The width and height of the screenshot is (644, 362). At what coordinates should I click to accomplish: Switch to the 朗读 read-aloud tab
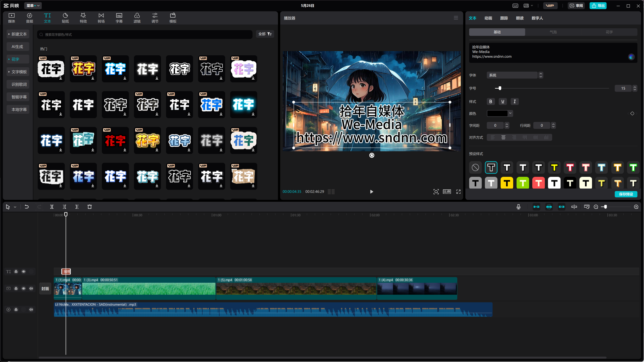click(x=519, y=18)
